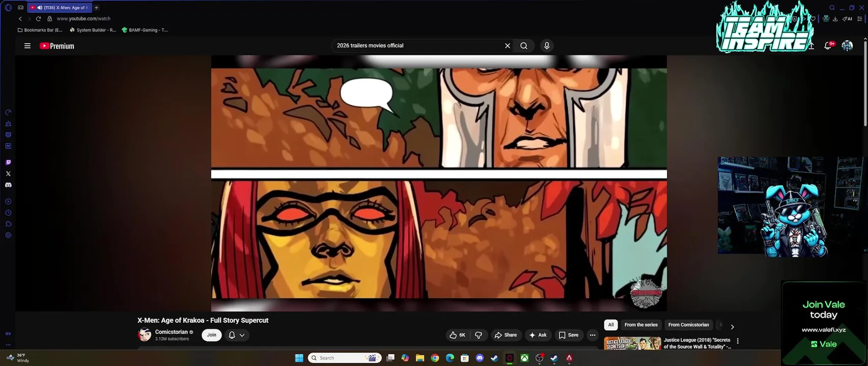Open BAMF-Gaming bookmark
868x366 pixels.
[145, 30]
